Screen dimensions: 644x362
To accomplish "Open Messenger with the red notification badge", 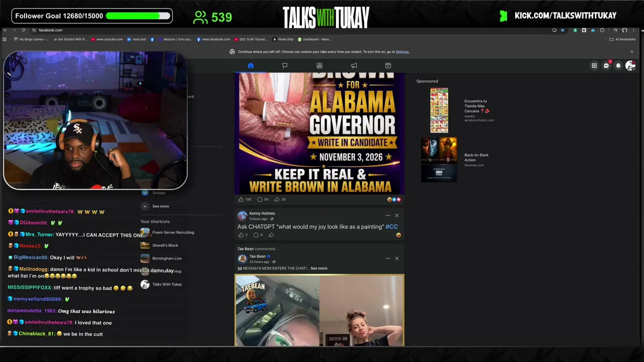I will (x=606, y=66).
